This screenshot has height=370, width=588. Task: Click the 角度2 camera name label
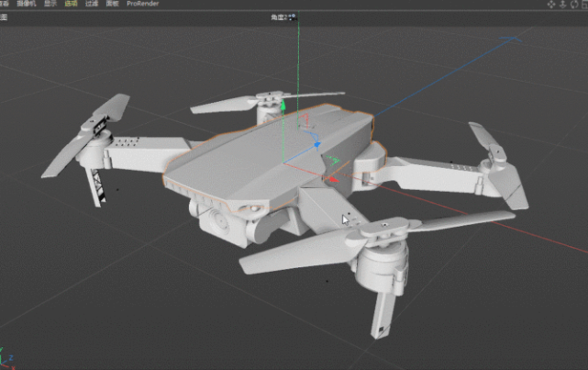click(279, 17)
